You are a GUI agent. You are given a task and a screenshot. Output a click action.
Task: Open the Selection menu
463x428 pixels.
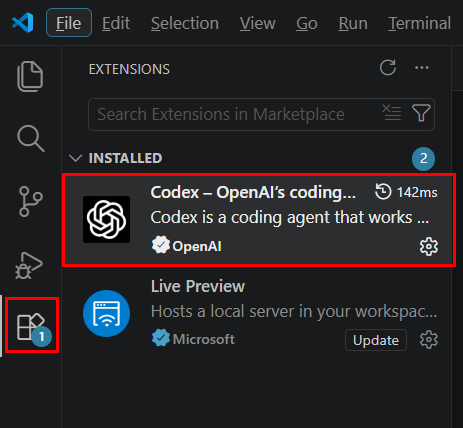click(185, 23)
